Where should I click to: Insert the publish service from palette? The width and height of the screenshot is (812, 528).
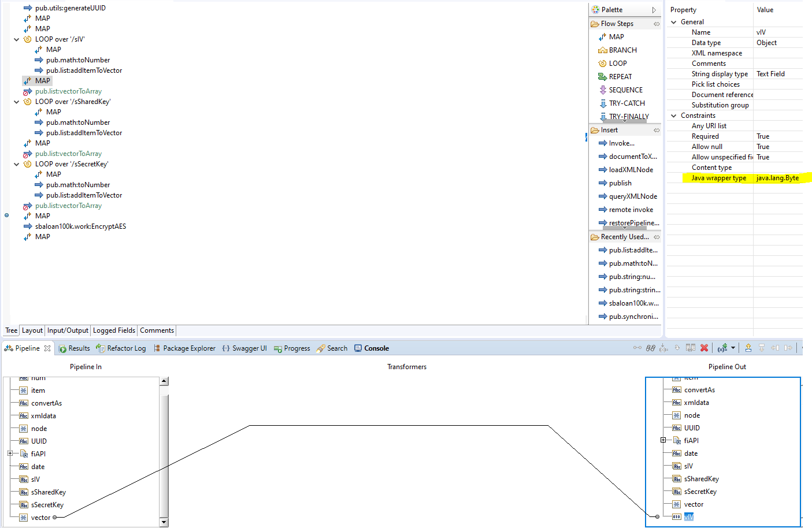615,183
